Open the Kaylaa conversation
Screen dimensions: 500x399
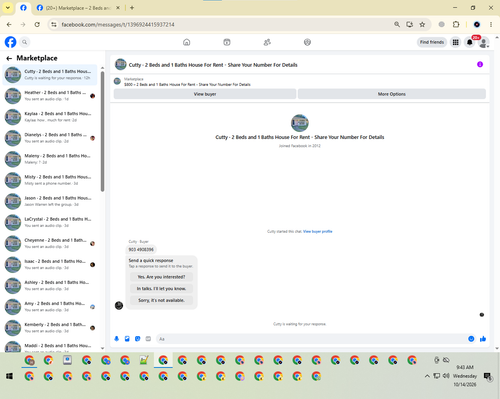(50, 117)
